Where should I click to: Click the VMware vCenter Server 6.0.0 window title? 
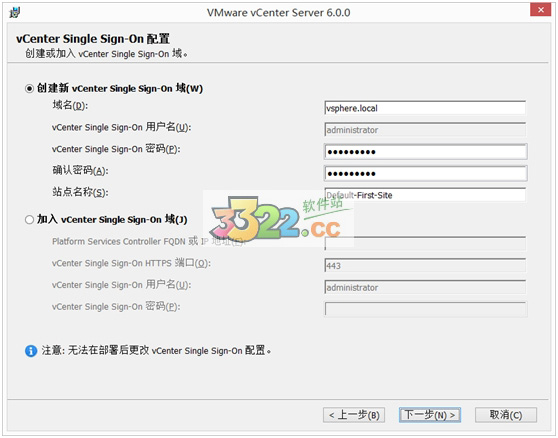click(x=279, y=13)
